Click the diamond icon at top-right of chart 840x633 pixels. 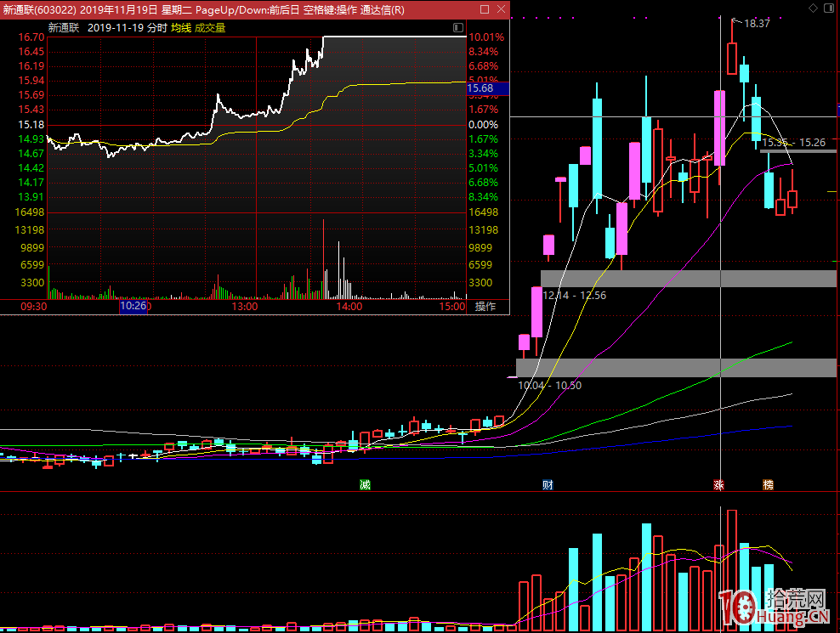813,8
